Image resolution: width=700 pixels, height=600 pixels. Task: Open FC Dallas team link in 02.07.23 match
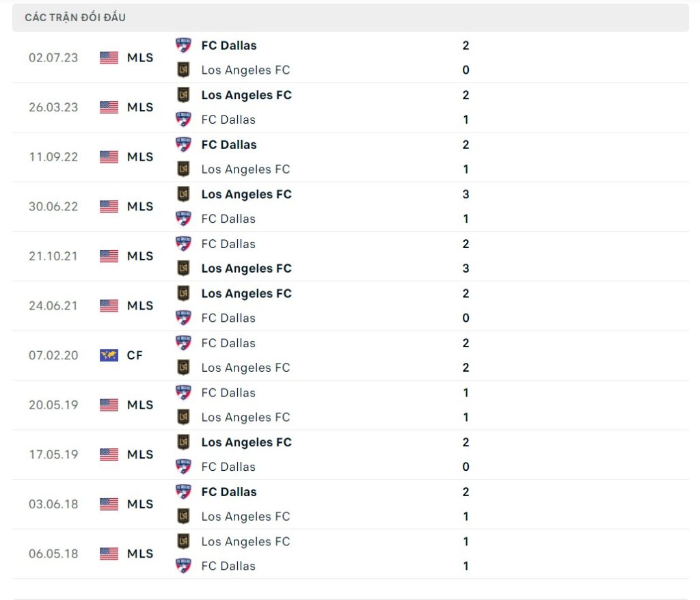click(x=229, y=46)
